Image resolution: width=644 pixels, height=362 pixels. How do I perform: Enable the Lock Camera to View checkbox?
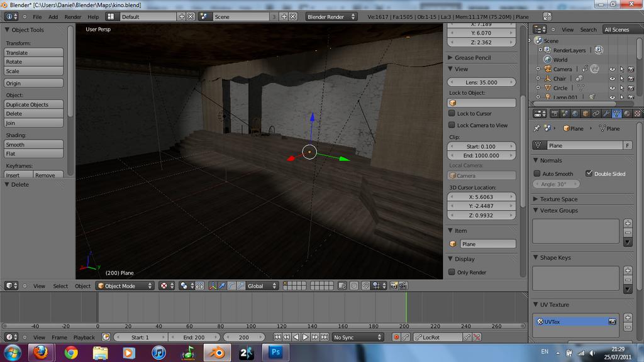[x=452, y=125]
